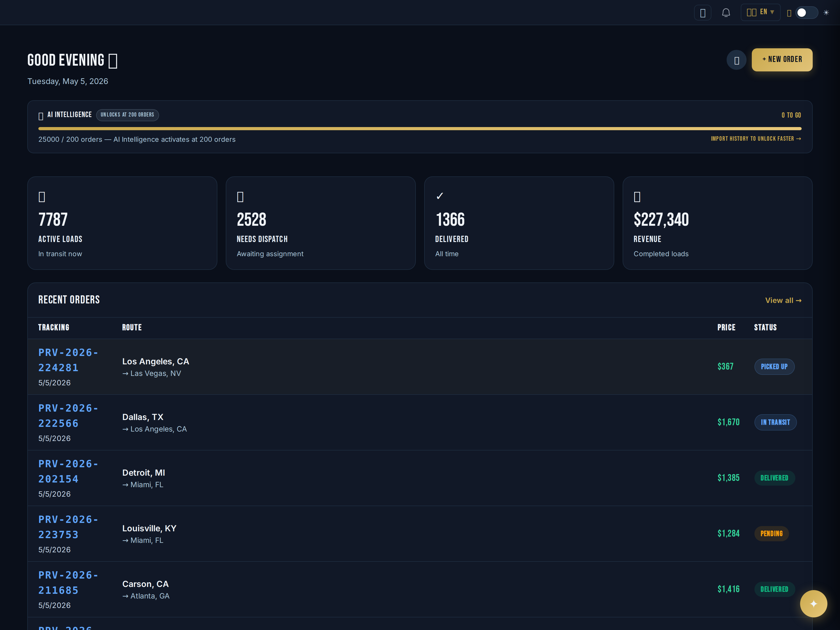Click the AI Intelligence icon
This screenshot has width=840, height=630.
(41, 116)
